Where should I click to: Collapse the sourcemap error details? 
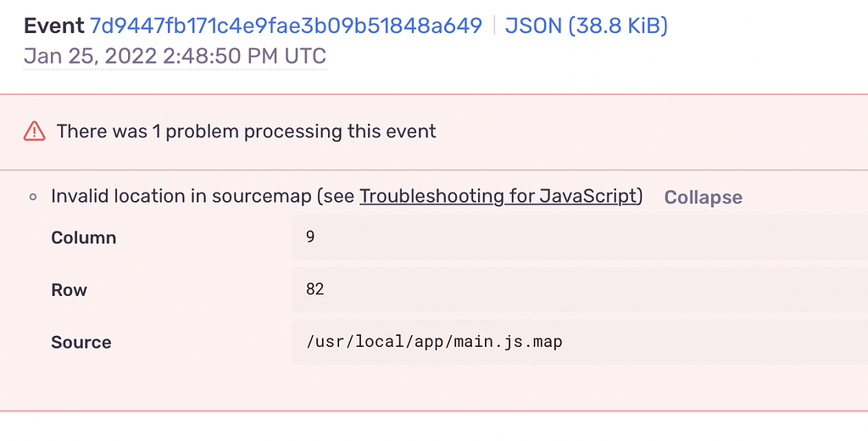tap(703, 198)
